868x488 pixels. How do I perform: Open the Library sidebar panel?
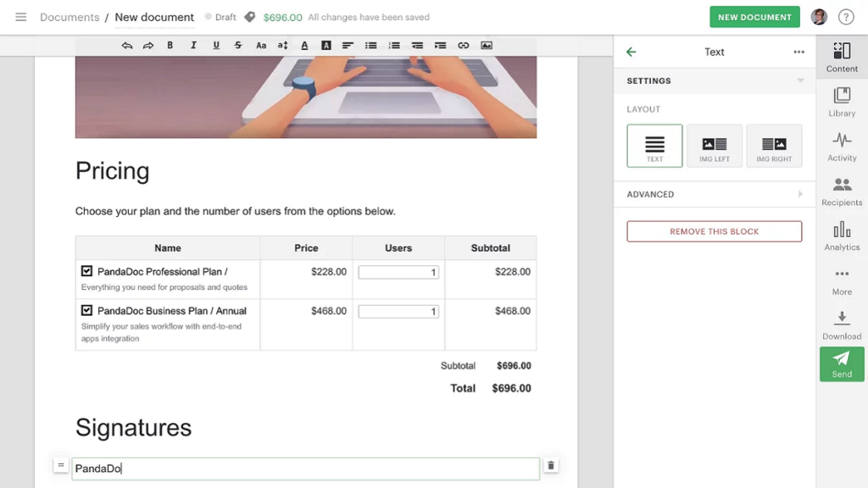click(842, 102)
